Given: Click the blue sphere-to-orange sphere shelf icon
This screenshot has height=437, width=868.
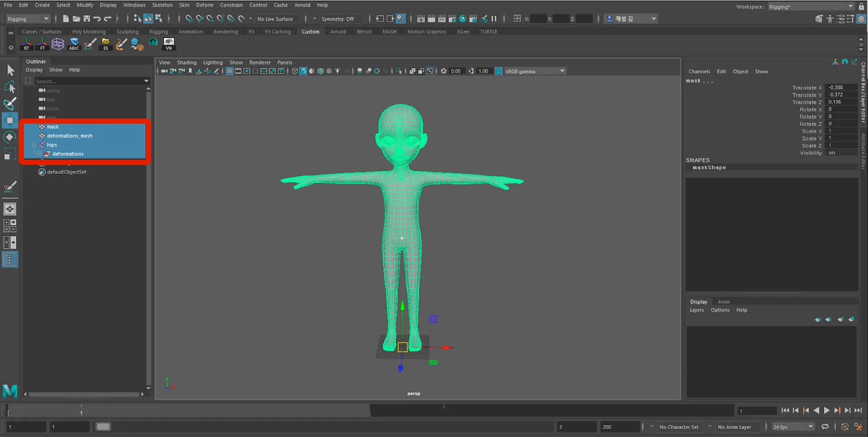Looking at the screenshot, I should coord(137,44).
